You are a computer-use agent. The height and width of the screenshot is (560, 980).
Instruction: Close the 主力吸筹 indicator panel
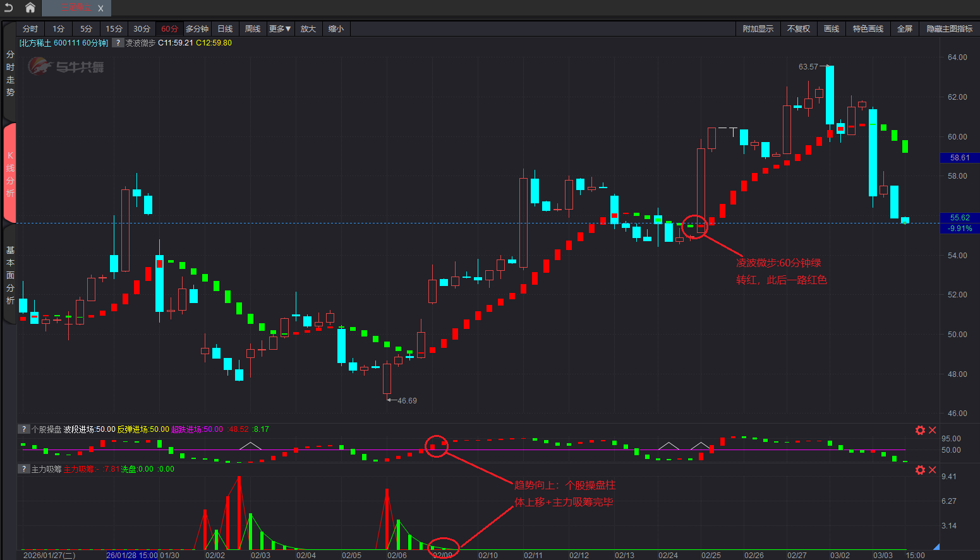tap(933, 470)
